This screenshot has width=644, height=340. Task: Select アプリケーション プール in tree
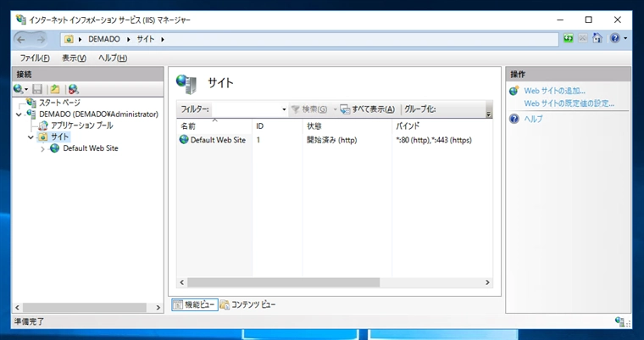pos(81,125)
